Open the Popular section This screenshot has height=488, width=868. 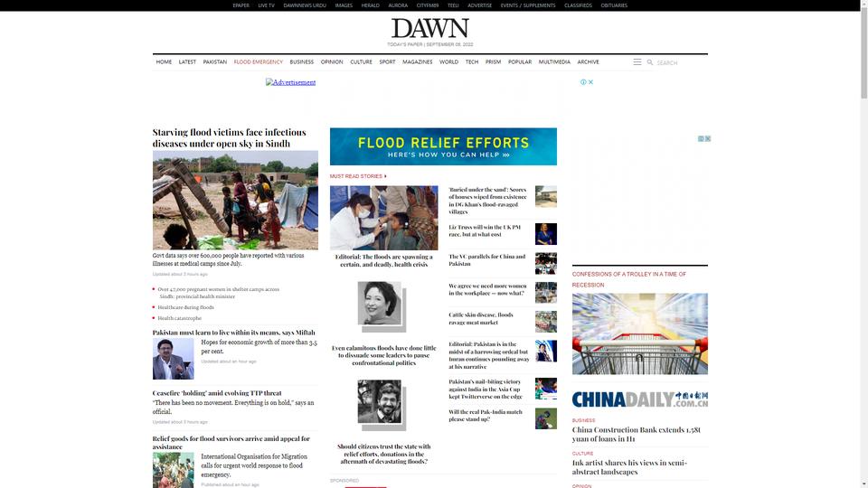[x=520, y=62]
